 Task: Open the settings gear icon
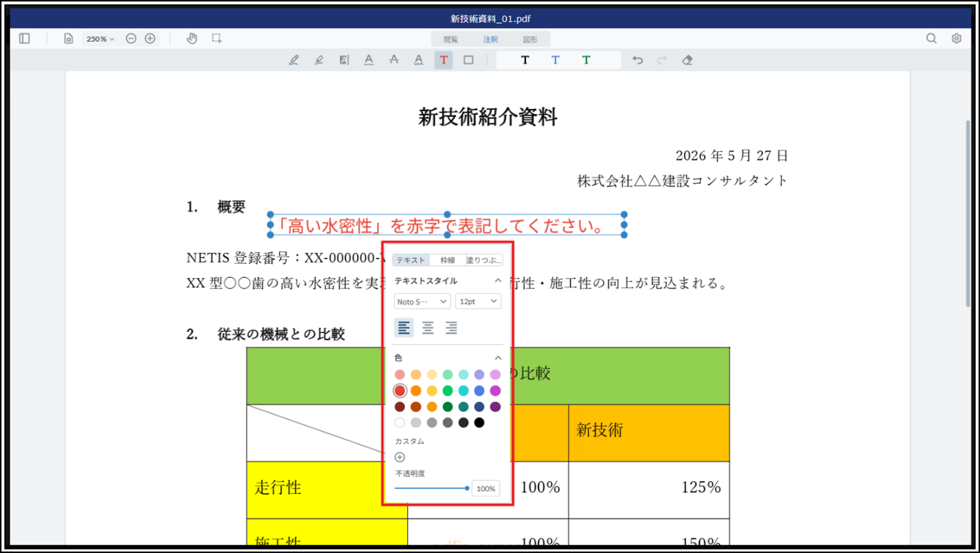(x=956, y=39)
